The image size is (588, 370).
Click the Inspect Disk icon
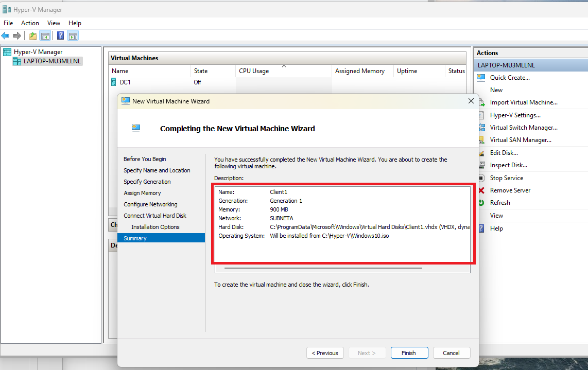click(481, 165)
